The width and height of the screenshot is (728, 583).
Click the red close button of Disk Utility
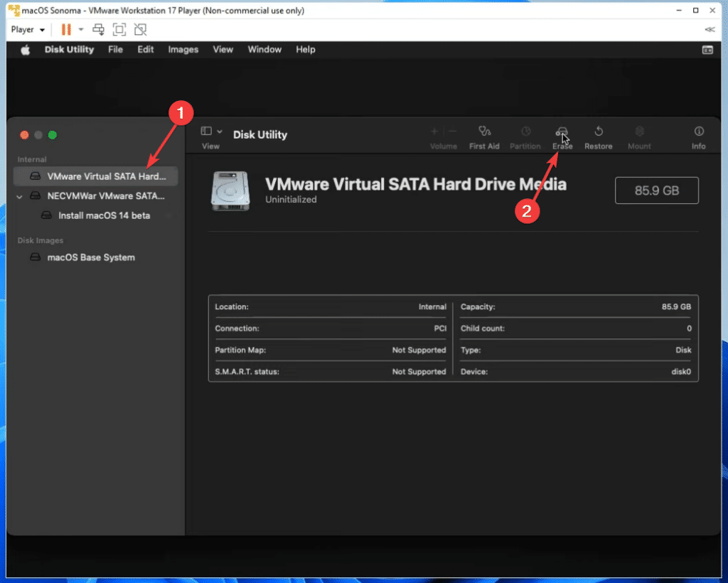[x=25, y=135]
